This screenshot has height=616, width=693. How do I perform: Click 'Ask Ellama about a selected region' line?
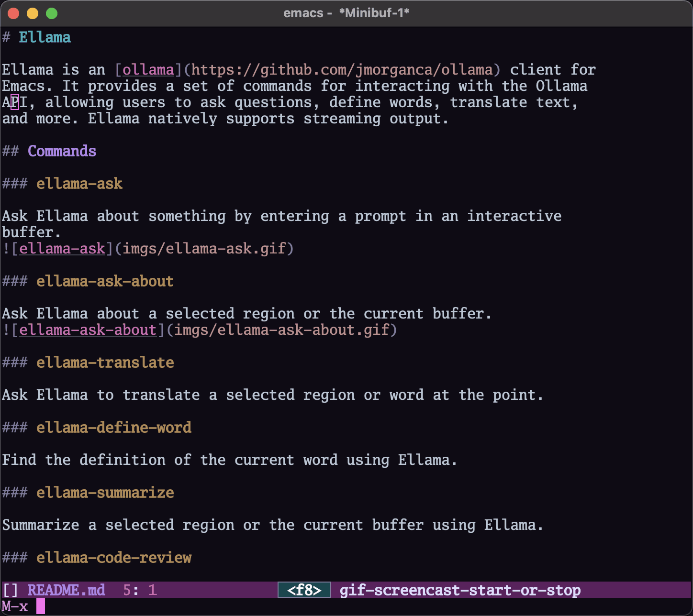pos(247,314)
